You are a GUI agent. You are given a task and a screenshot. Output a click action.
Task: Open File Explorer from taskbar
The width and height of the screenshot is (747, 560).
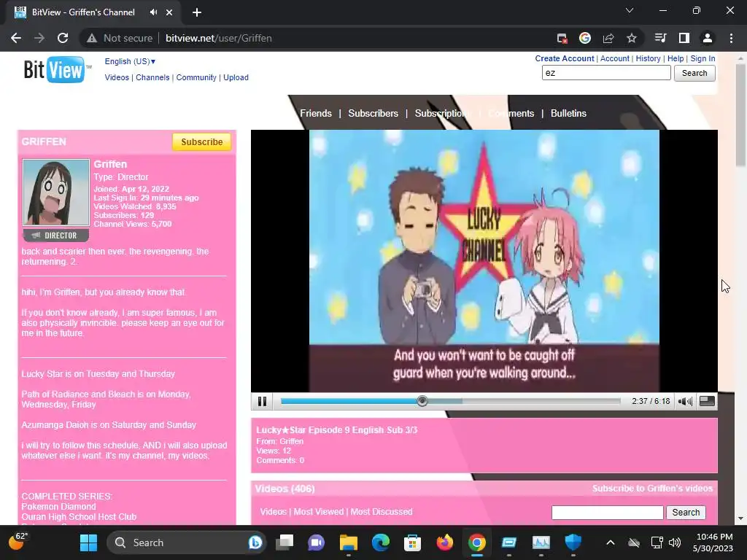coord(348,542)
